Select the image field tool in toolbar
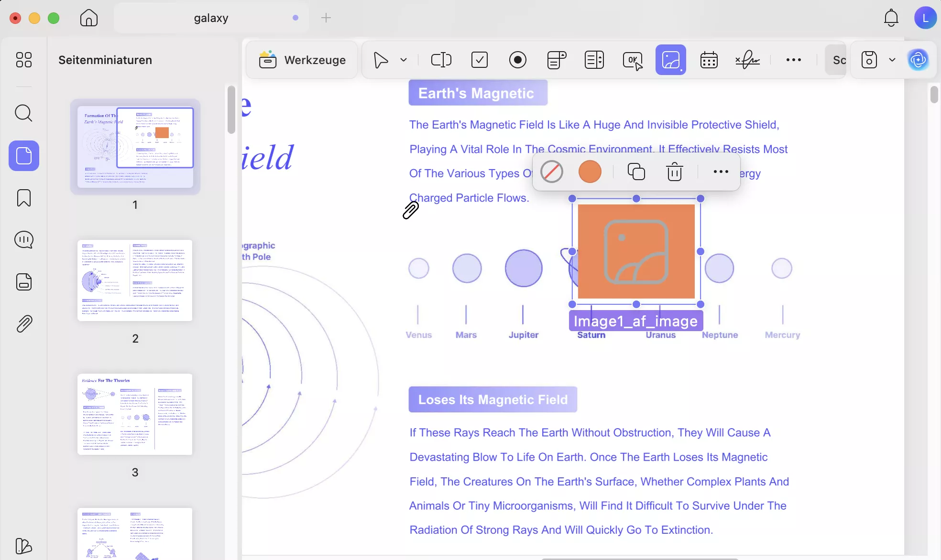This screenshot has width=941, height=560. click(671, 60)
